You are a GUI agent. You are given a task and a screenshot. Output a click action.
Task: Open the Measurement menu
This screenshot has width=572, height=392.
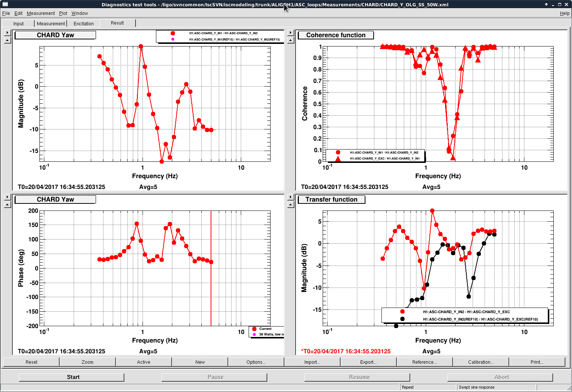pos(41,13)
